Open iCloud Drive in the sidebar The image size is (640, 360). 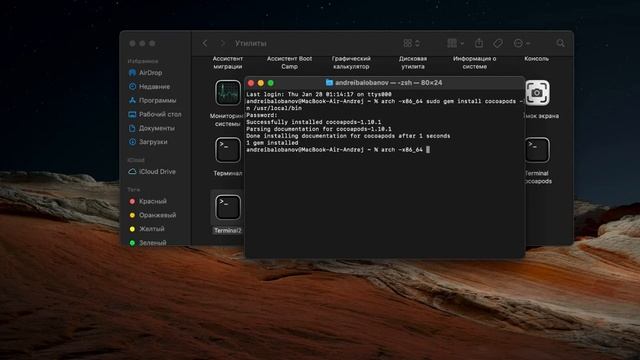click(x=152, y=172)
